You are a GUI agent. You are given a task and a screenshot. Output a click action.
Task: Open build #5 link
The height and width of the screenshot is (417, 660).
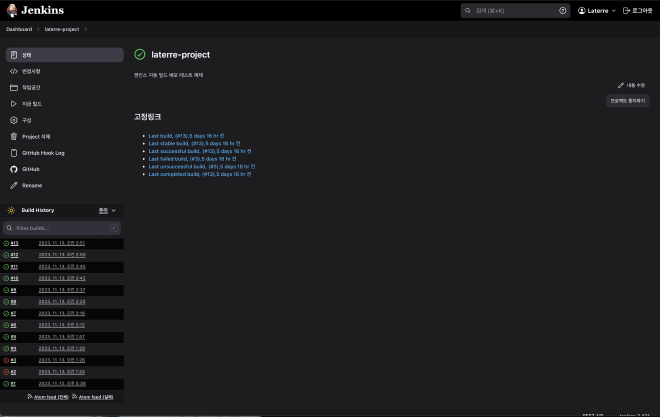13,337
